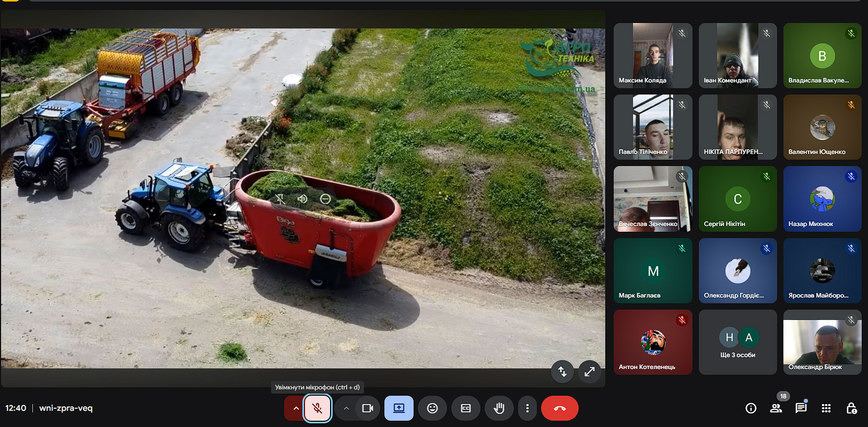Enter fullscreen on the presentation

[x=590, y=372]
